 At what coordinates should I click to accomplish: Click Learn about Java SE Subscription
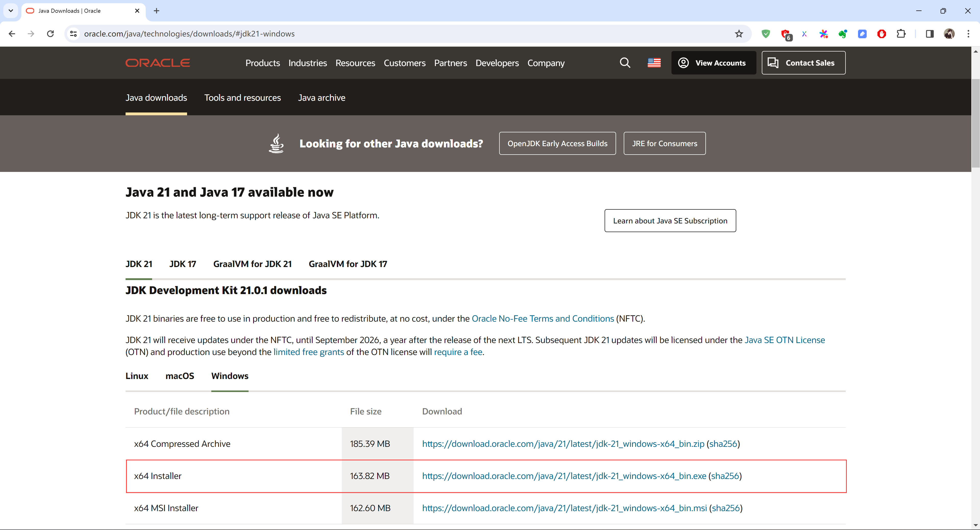tap(670, 221)
